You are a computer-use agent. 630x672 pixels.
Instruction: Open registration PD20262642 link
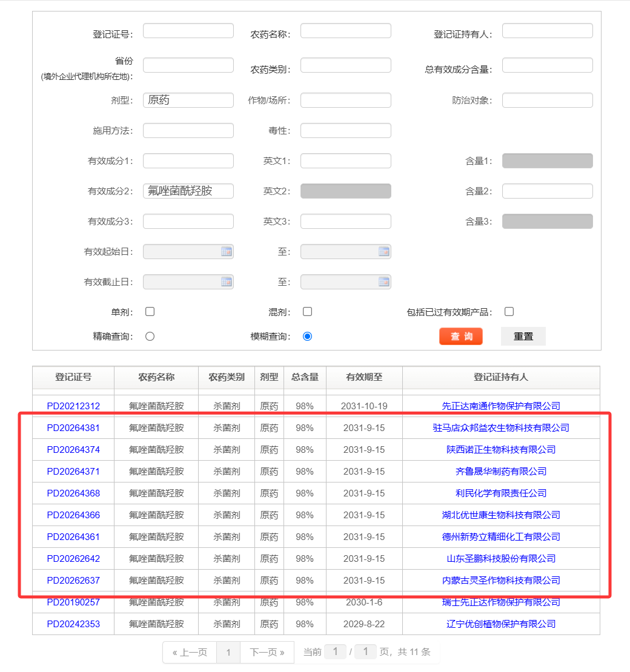[x=73, y=559]
